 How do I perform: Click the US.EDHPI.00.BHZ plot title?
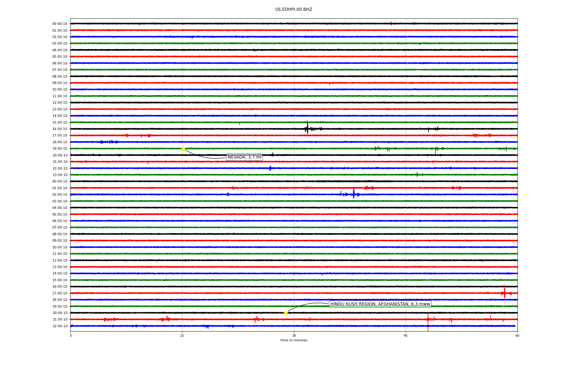coord(294,10)
